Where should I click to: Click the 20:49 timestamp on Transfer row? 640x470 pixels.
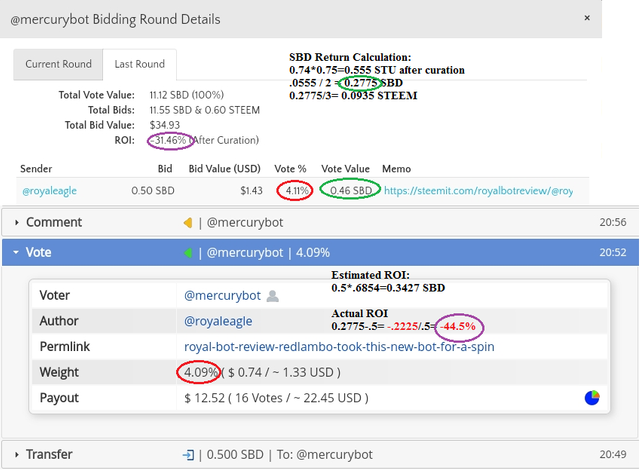[613, 454]
